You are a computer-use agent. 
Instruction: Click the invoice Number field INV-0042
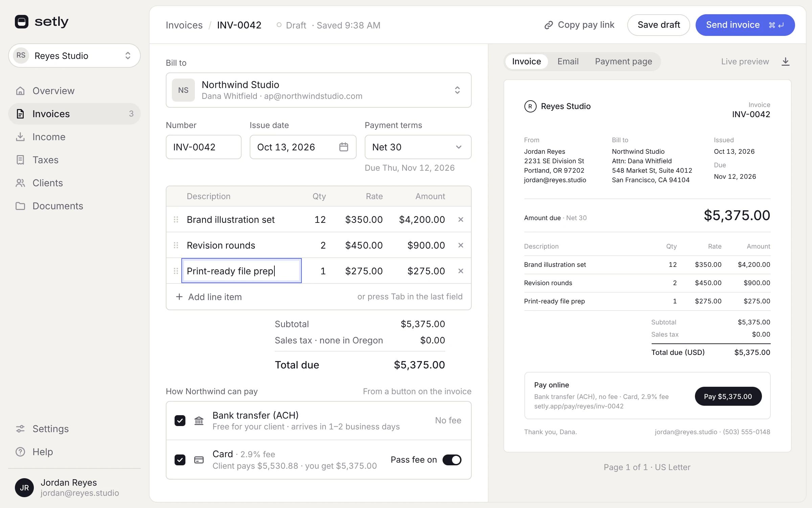tap(204, 147)
